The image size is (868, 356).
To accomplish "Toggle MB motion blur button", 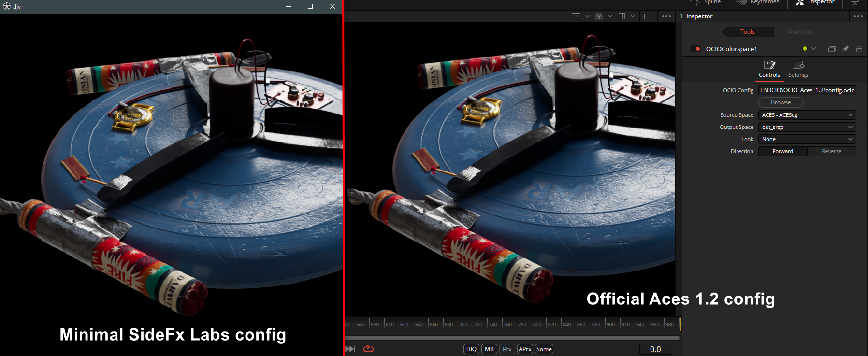I will pyautogui.click(x=490, y=349).
